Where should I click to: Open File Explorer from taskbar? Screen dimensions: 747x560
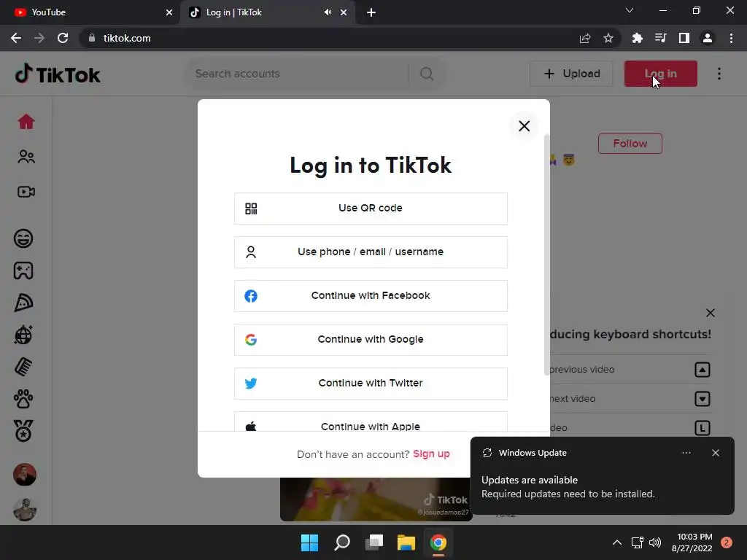click(406, 542)
